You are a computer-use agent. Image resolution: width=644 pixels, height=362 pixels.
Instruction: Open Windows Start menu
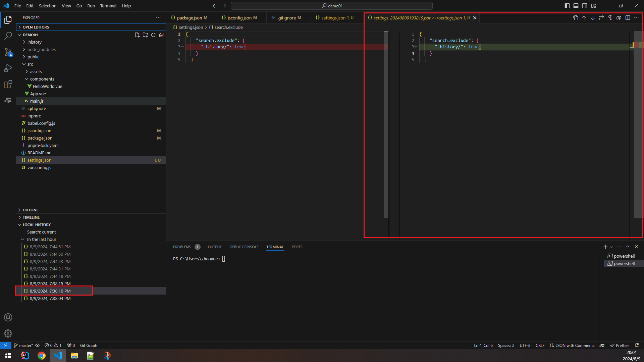pyautogui.click(x=8, y=356)
